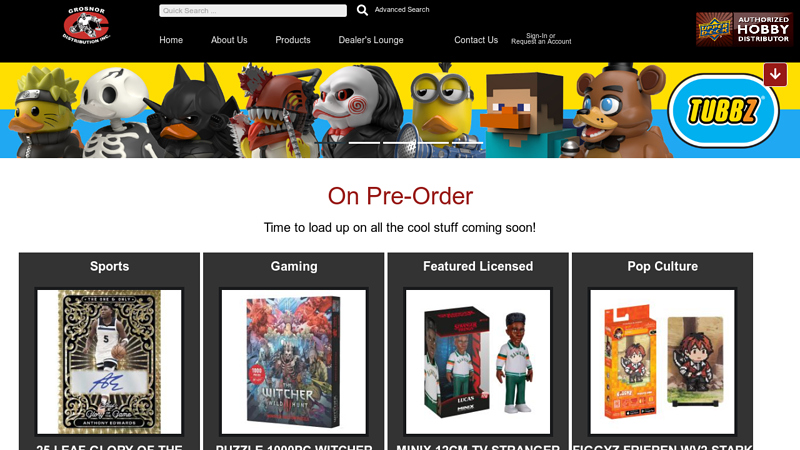Viewport: 800px width, 450px height.
Task: Select the last carousel slide indicator
Action: point(468,142)
